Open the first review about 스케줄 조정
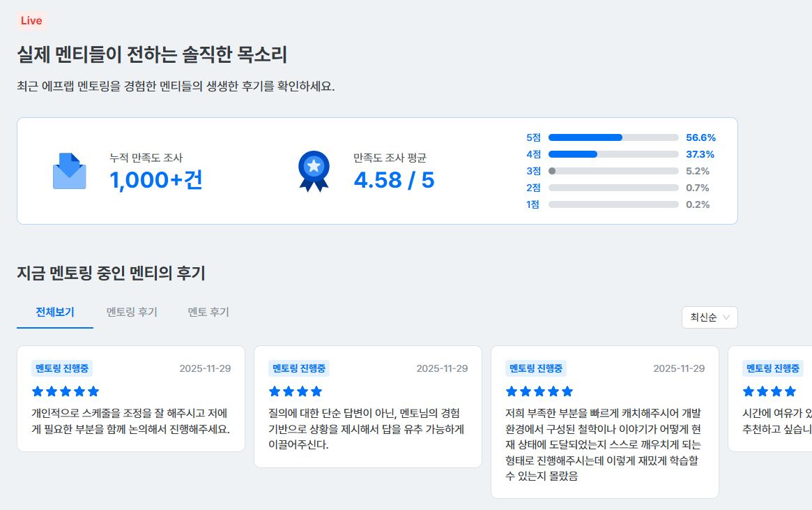 [131, 398]
